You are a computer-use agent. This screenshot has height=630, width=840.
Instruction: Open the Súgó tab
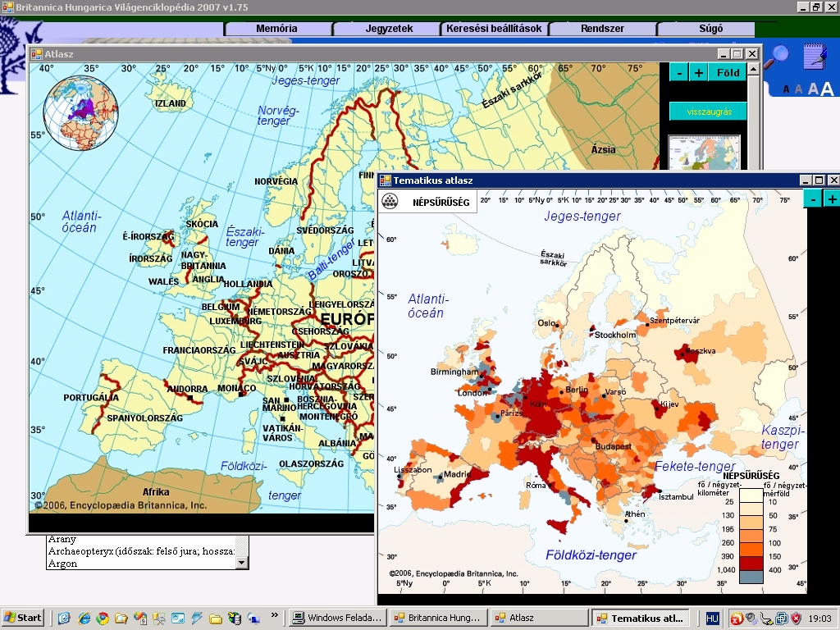[x=711, y=29]
